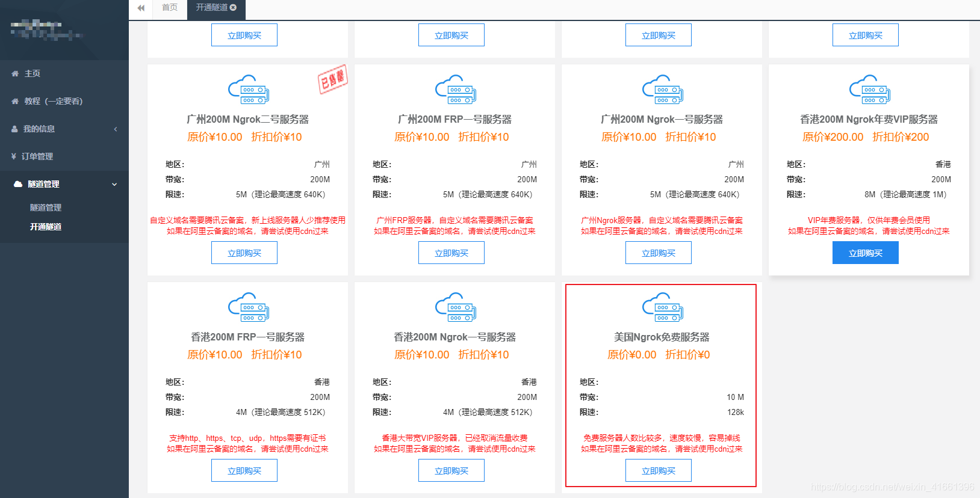Click the 已售罄 sold-out stamp

tap(332, 79)
